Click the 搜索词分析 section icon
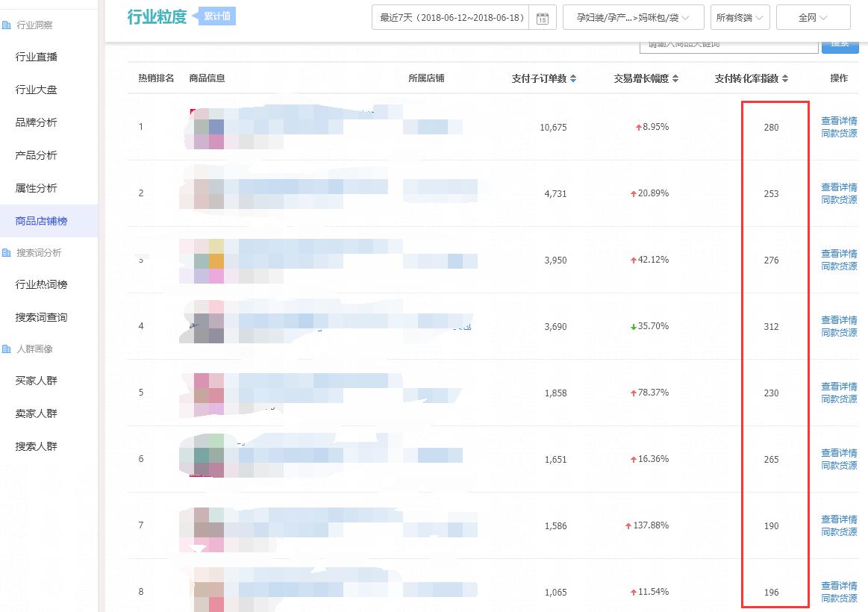The height and width of the screenshot is (612, 868). pos(7,253)
